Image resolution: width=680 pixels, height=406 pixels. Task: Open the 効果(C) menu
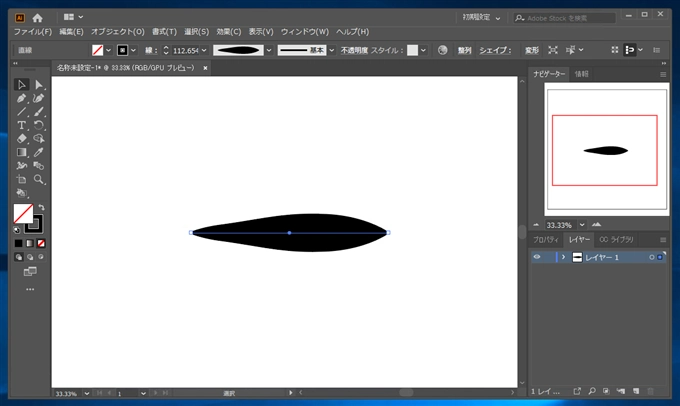click(229, 32)
